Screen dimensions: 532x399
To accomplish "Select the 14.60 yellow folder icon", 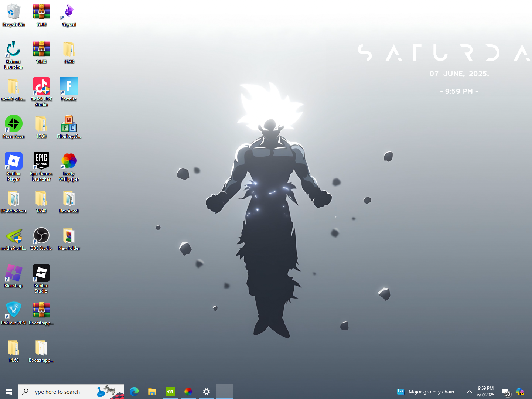I will (x=14, y=351).
